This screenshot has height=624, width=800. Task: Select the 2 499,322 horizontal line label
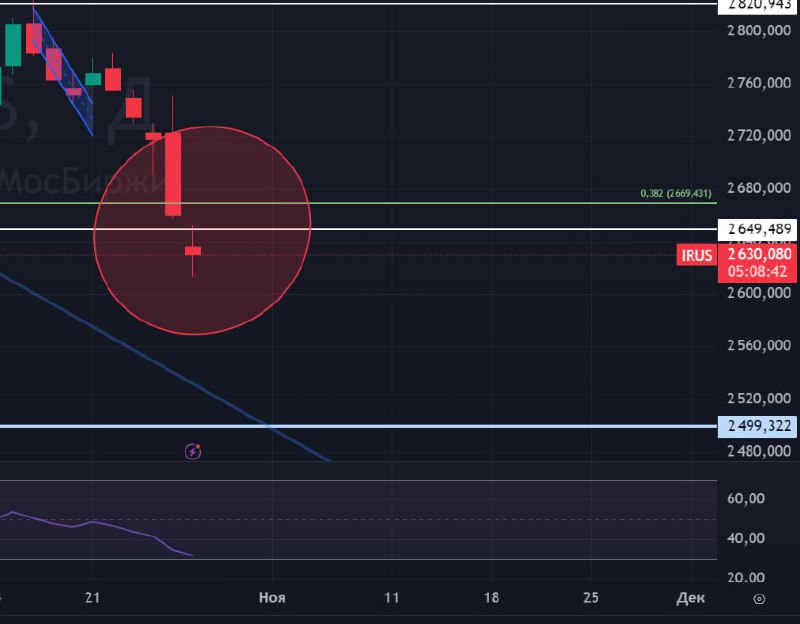[757, 426]
